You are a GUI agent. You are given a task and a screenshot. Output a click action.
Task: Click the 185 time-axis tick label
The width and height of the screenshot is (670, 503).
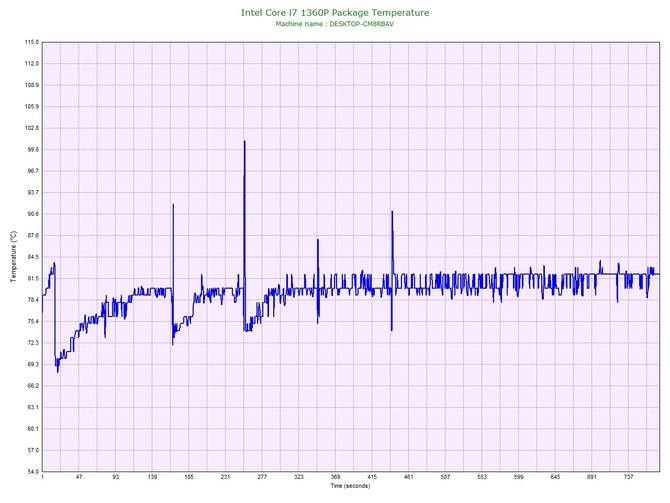[x=189, y=477]
